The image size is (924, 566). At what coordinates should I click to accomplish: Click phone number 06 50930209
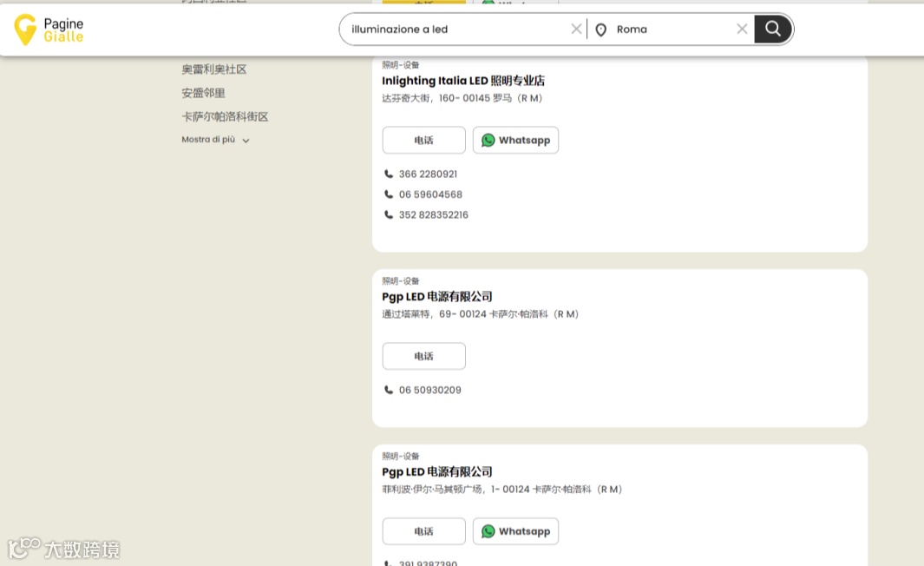[429, 391]
